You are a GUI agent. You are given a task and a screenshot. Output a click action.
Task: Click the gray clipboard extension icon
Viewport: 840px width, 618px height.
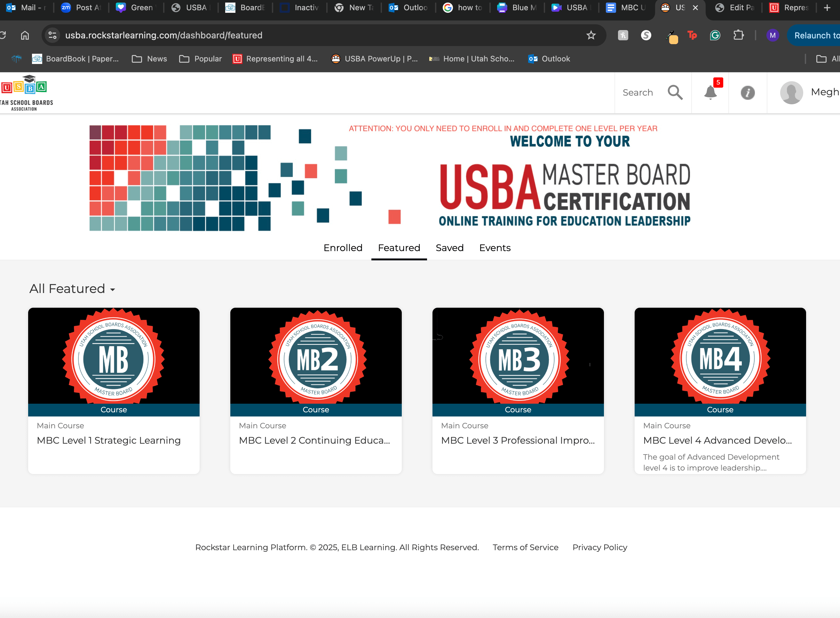click(623, 35)
